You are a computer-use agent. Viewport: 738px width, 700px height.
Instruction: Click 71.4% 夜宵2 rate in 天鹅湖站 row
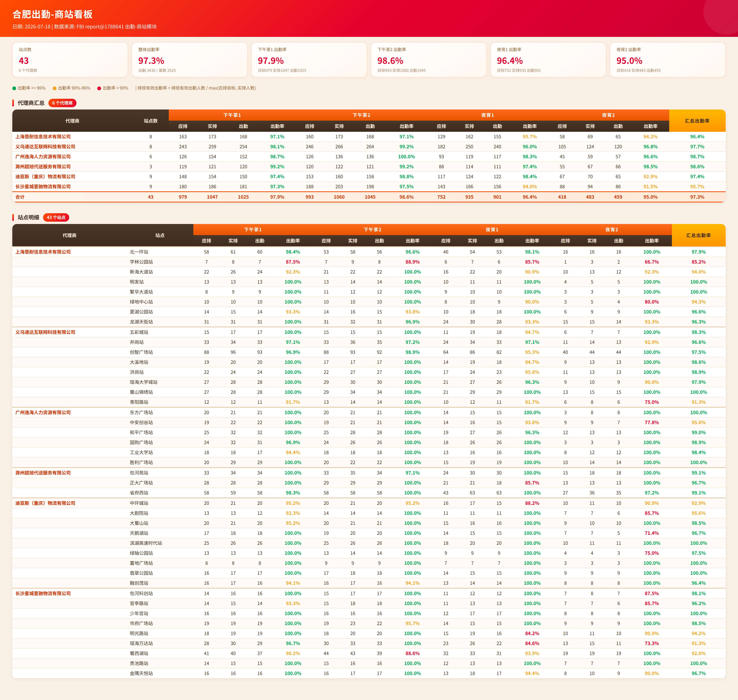click(652, 534)
